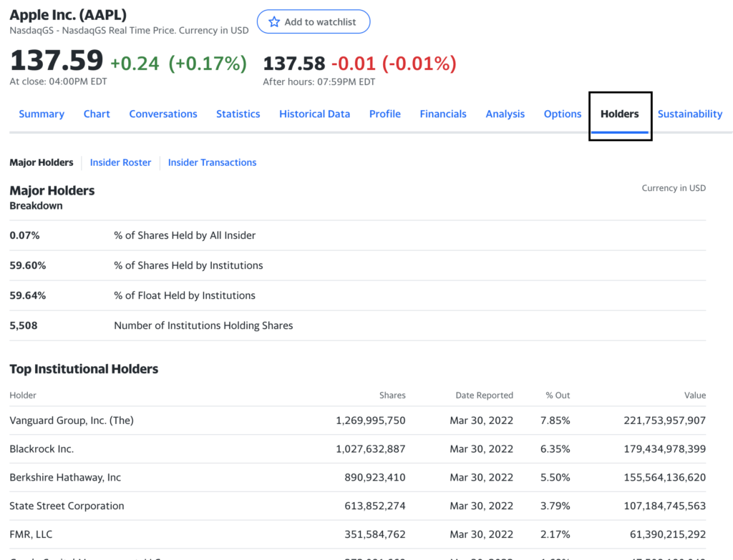Click Blackrock's shares value 1,027,632,887
This screenshot has height=560, width=733.
[x=371, y=449]
